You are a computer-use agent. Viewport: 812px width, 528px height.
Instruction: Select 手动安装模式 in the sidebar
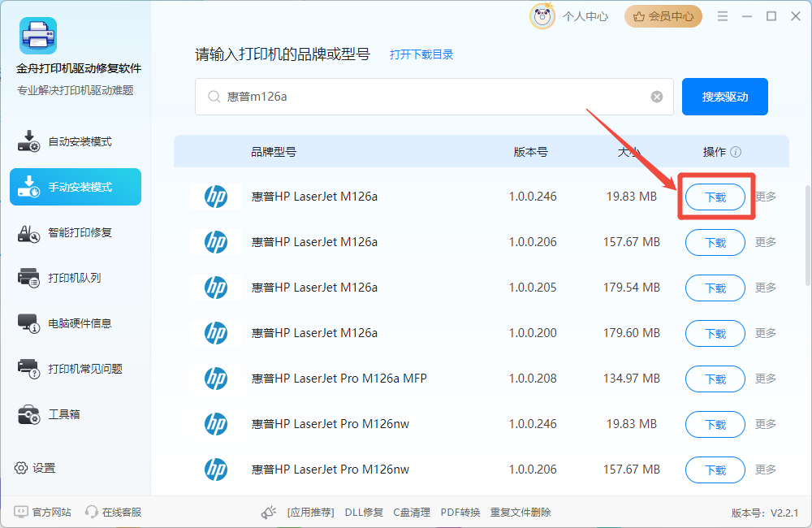76,187
